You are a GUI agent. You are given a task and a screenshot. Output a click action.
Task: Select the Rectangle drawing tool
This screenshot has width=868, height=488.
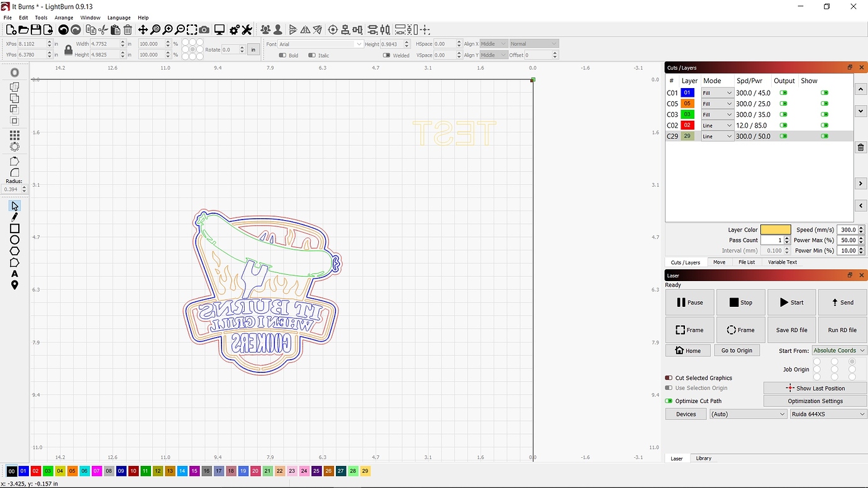point(14,228)
